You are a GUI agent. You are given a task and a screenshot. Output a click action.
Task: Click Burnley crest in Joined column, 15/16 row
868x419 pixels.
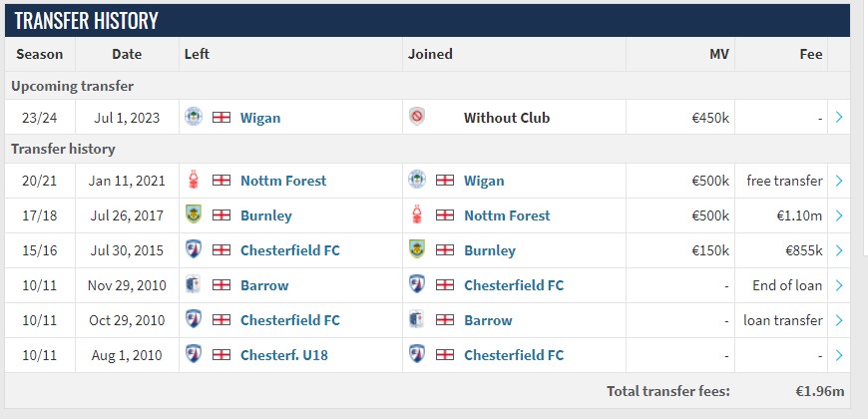(x=417, y=249)
